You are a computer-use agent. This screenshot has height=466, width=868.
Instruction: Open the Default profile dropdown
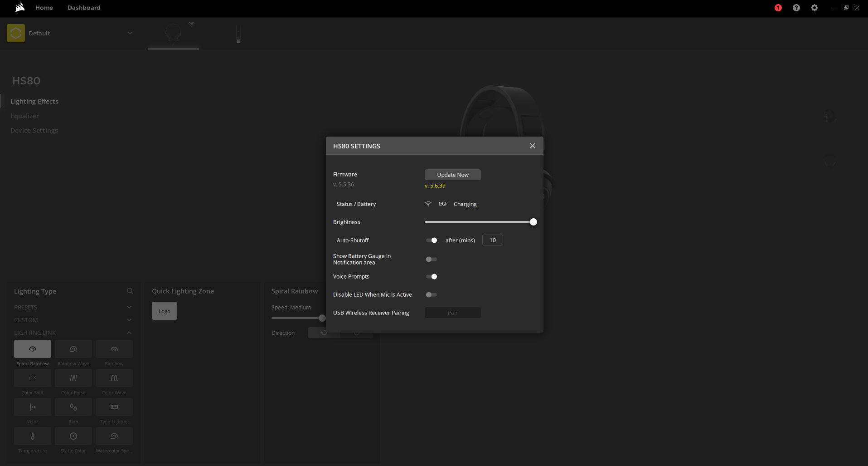coord(130,33)
